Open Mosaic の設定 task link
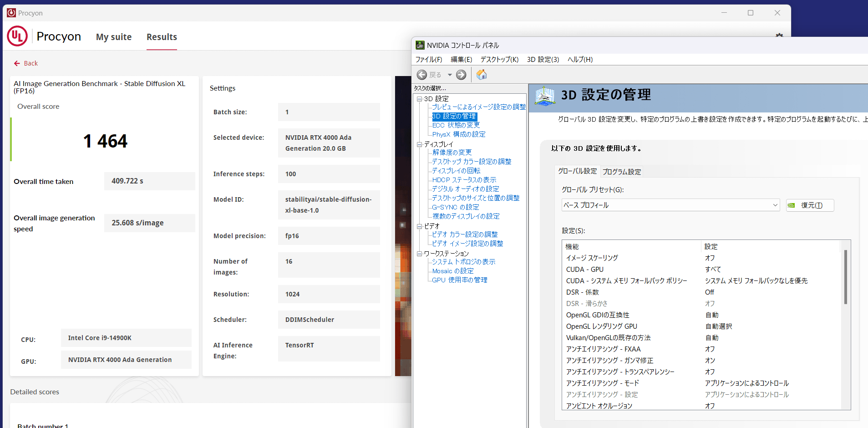This screenshot has width=868, height=428. click(453, 271)
